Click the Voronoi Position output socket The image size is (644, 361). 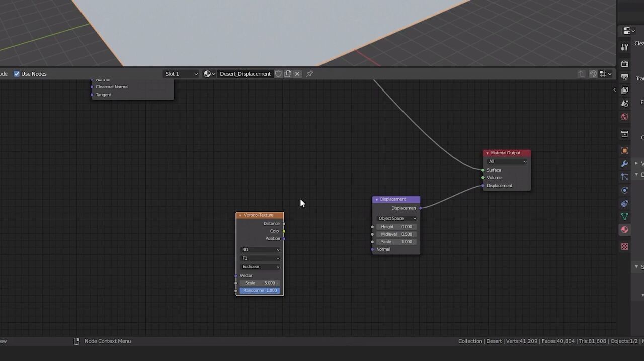[x=284, y=239]
